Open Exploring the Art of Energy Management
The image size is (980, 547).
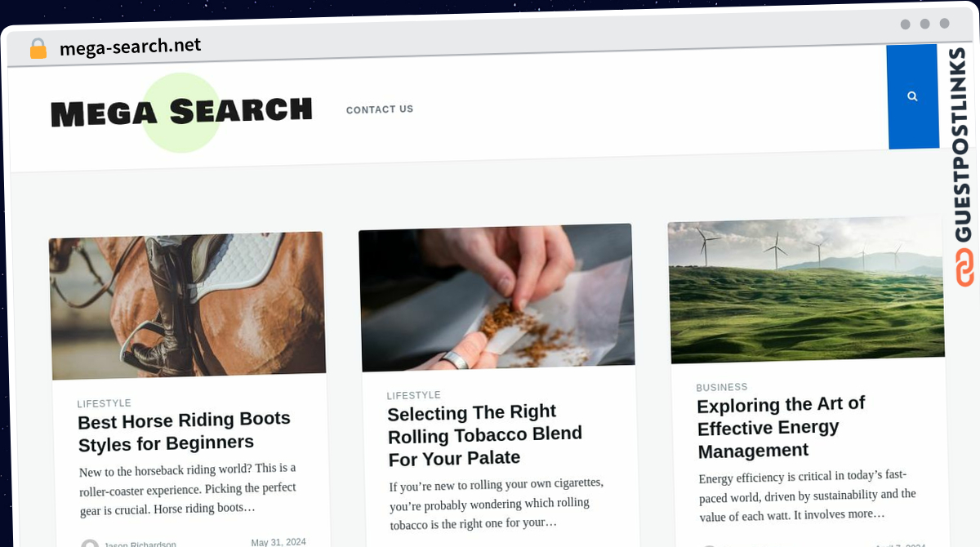(x=781, y=427)
